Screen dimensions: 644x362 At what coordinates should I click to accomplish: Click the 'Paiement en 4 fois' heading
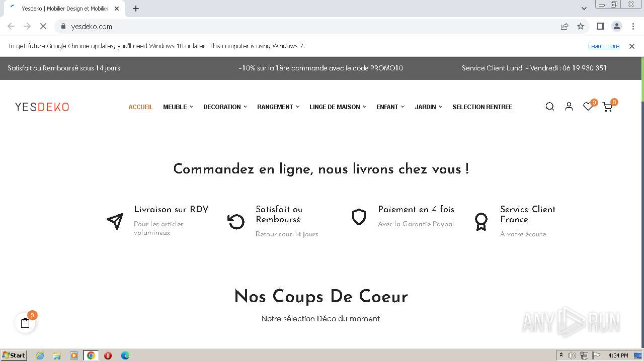click(416, 209)
